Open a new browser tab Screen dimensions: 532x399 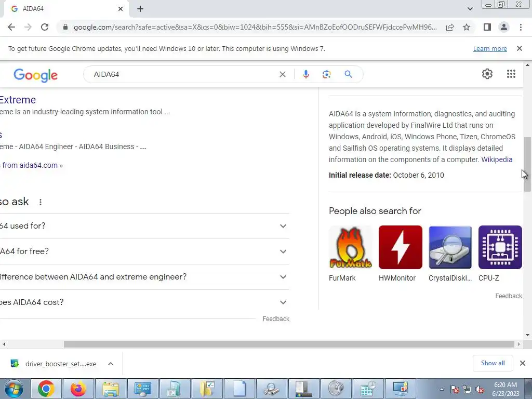pos(140,9)
